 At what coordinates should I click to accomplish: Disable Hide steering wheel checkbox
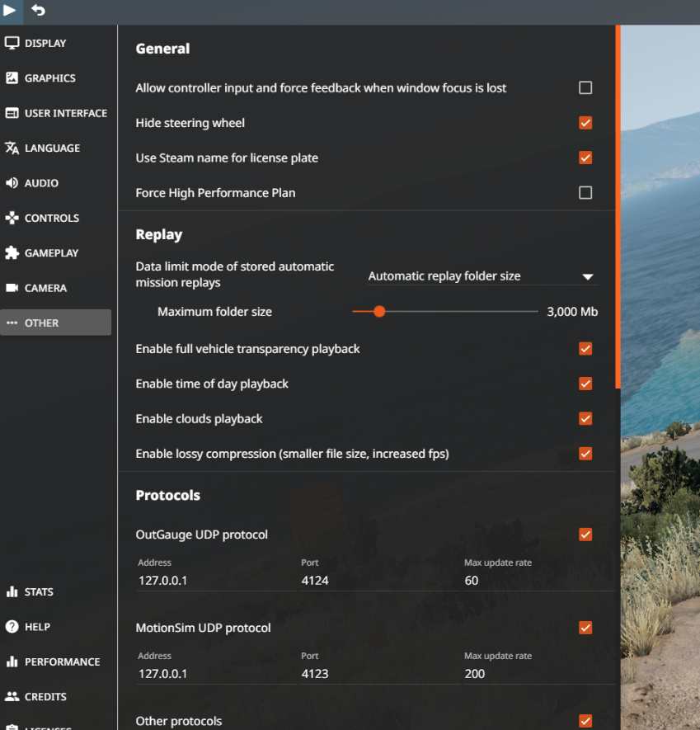[x=585, y=123]
